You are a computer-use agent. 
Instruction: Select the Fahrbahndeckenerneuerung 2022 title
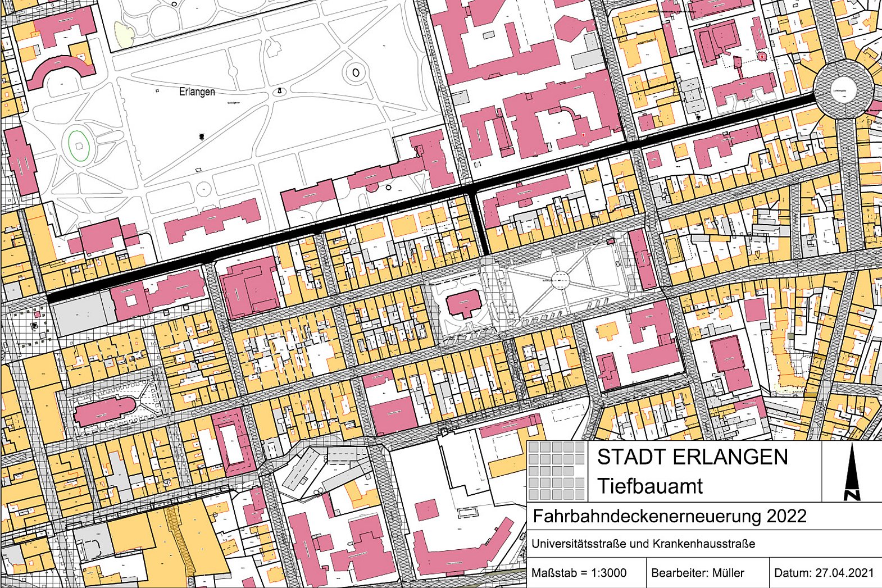(669, 516)
